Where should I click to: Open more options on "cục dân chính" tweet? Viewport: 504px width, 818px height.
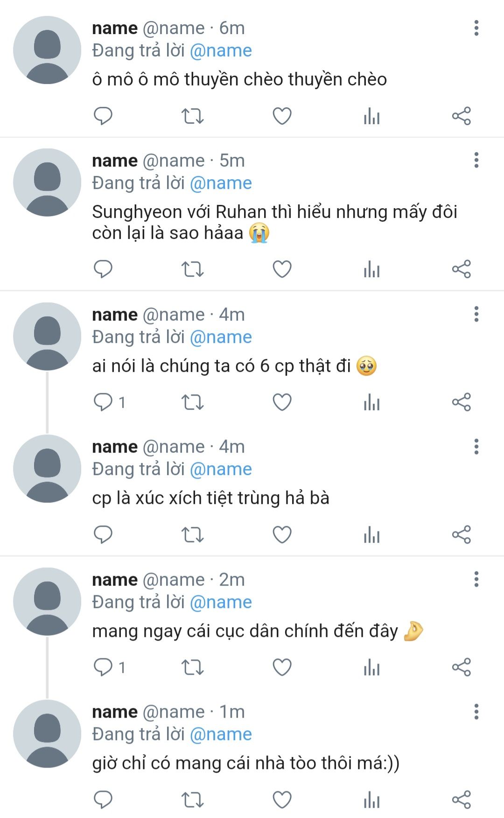[476, 580]
